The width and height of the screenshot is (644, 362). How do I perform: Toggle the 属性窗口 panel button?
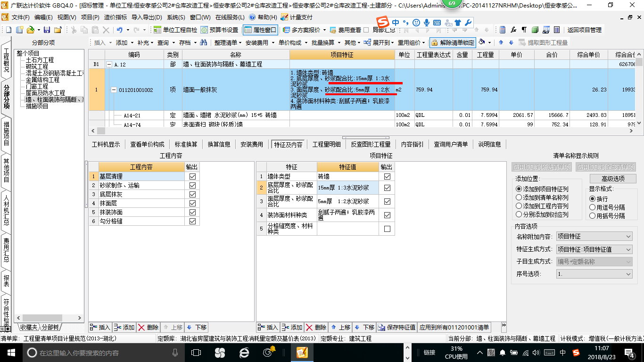point(261,30)
